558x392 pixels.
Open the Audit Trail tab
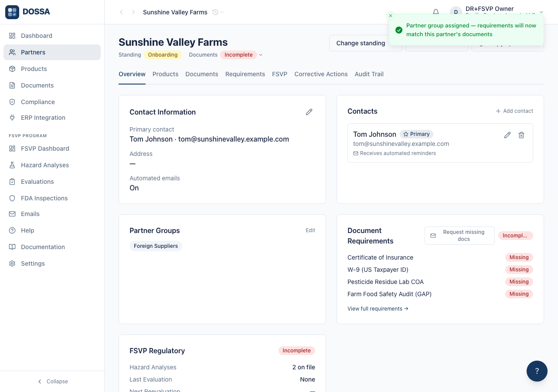pyautogui.click(x=369, y=74)
